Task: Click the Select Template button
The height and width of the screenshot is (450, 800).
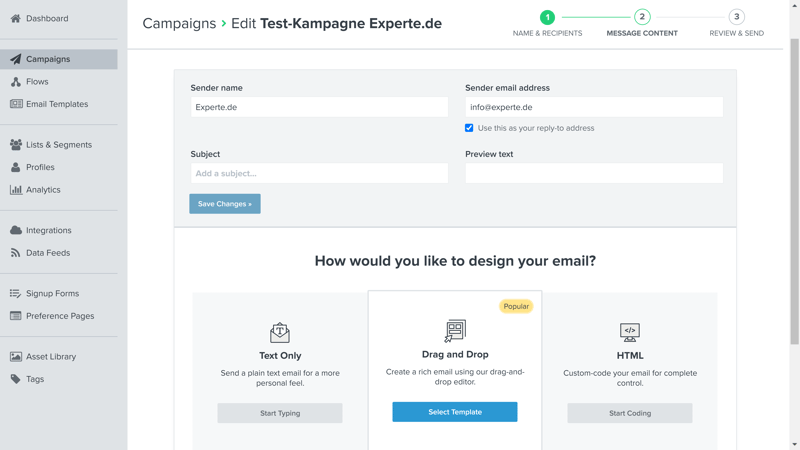Action: 454,412
